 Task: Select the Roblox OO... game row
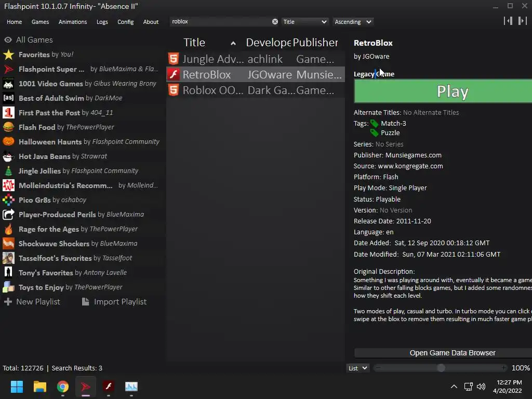(x=256, y=90)
